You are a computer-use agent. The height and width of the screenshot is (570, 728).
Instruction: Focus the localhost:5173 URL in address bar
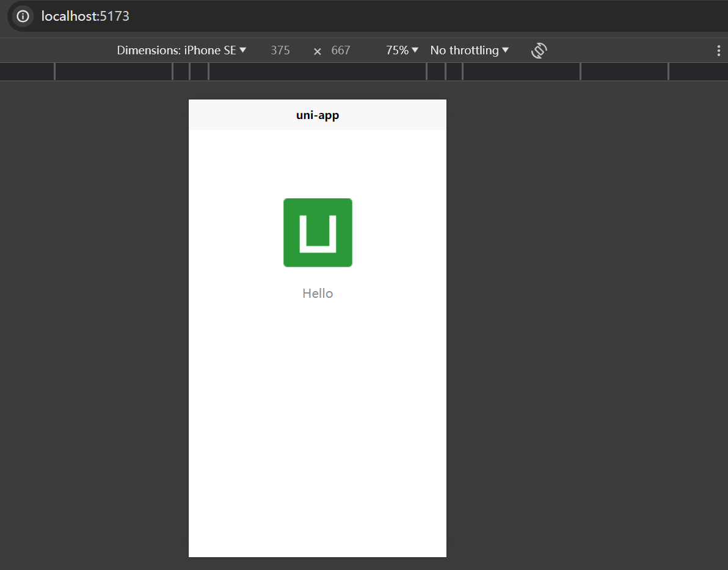pos(86,16)
